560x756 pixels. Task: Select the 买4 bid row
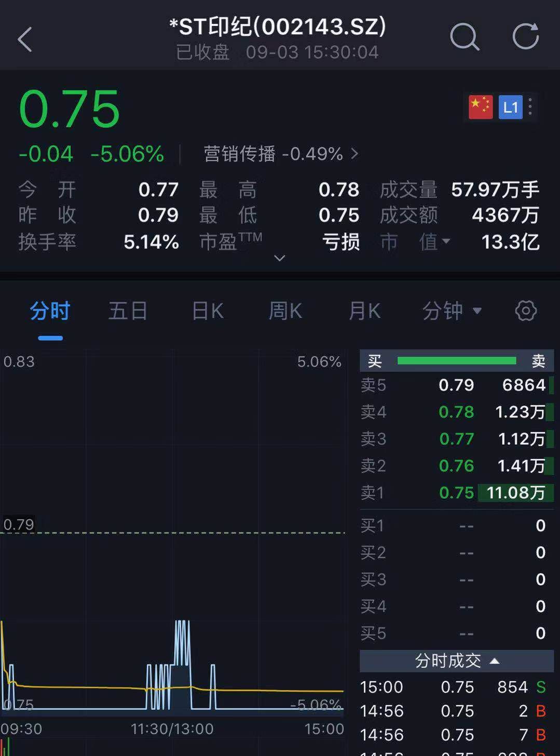click(457, 606)
